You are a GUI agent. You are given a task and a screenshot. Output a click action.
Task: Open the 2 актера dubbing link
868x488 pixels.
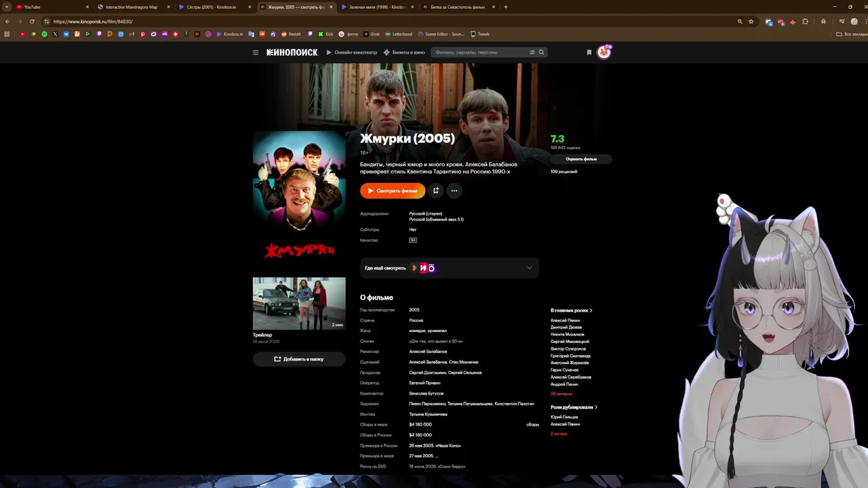click(559, 434)
